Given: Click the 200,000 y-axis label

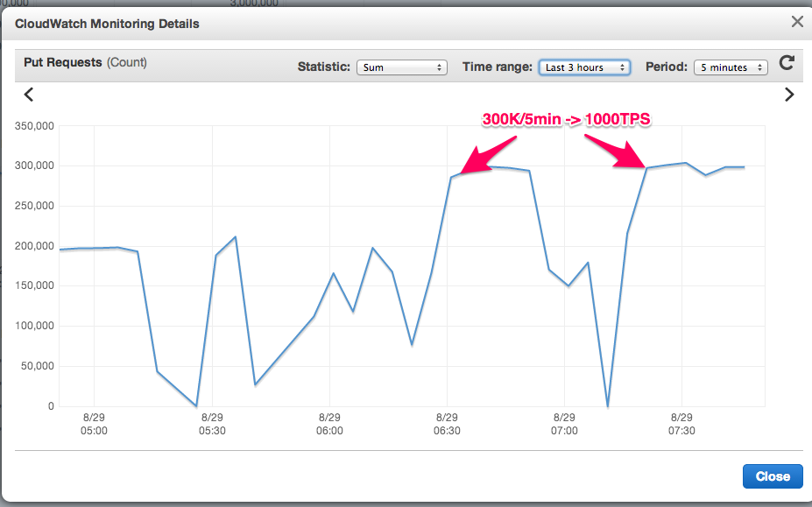Looking at the screenshot, I should pyautogui.click(x=34, y=246).
